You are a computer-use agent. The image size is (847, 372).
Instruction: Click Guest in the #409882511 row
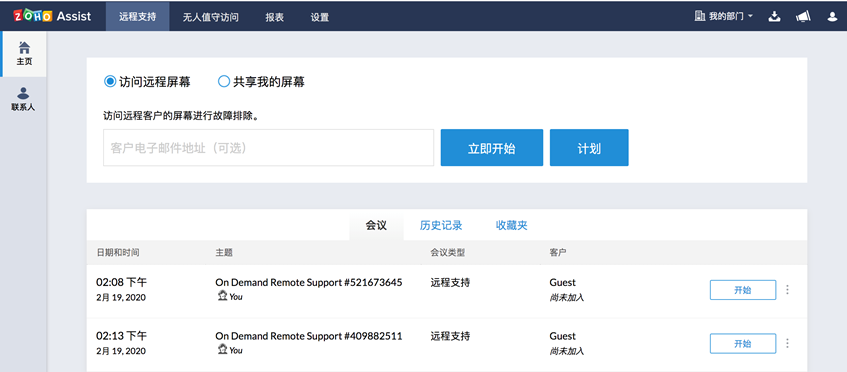coord(562,336)
